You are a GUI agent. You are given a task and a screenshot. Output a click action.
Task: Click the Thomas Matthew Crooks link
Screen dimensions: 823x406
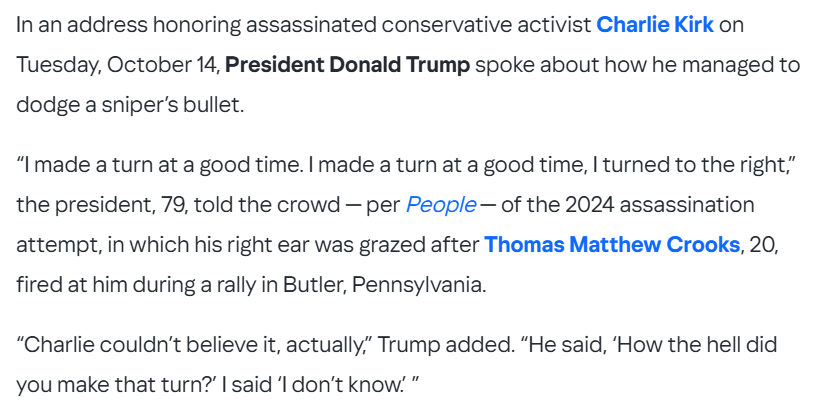click(x=612, y=245)
